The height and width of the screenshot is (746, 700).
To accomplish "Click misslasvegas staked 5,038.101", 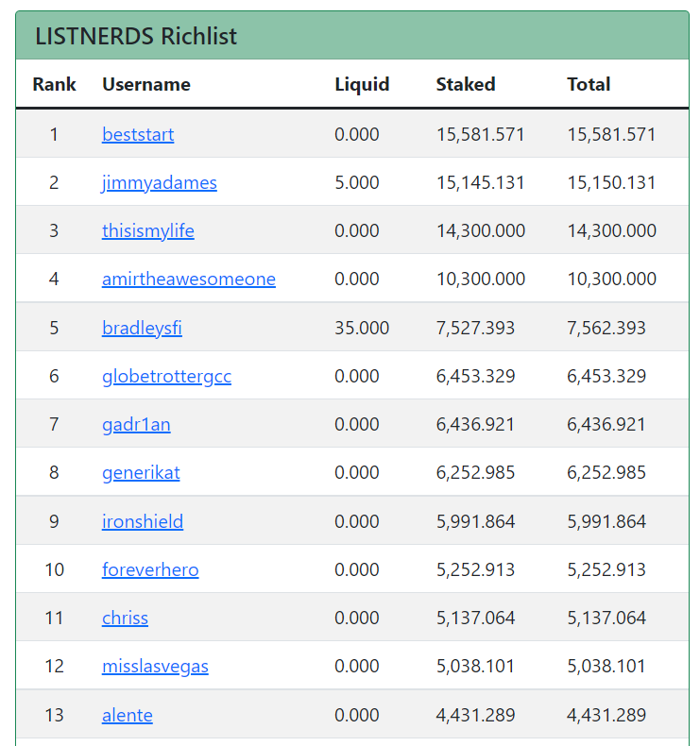I will click(475, 667).
